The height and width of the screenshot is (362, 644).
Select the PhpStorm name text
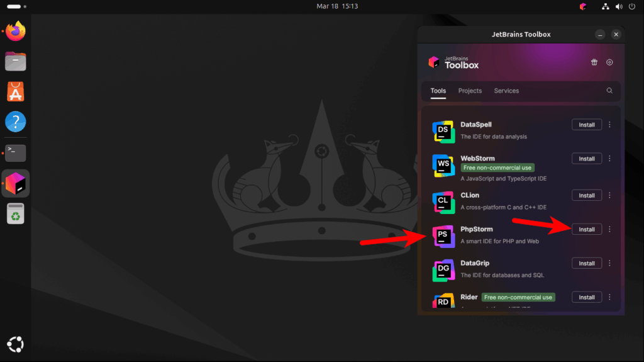click(477, 229)
